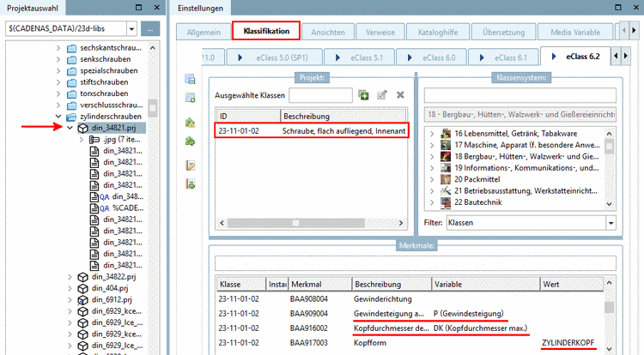The image size is (644, 355).
Task: Select class row 23-11-01-02 Schraube, flach aufliegend
Action: [x=312, y=131]
